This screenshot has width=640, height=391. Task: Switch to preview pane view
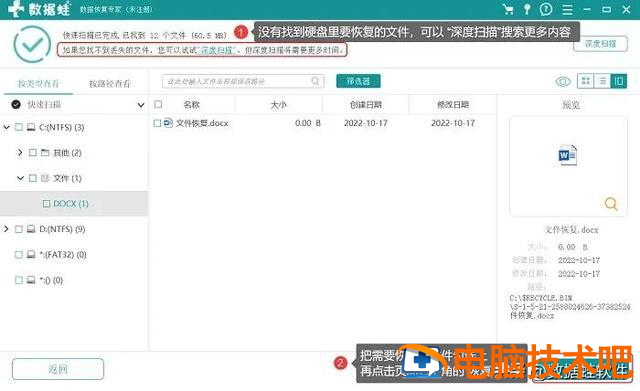[619, 81]
